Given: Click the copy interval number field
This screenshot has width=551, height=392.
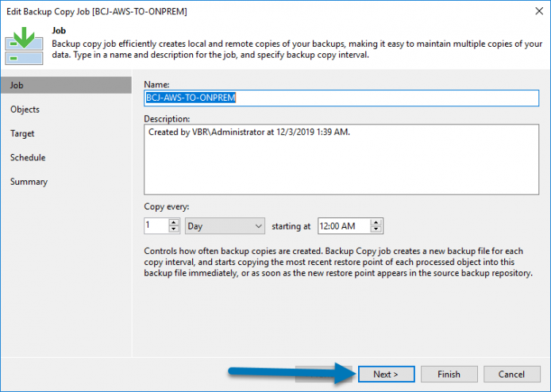Looking at the screenshot, I should coord(156,226).
